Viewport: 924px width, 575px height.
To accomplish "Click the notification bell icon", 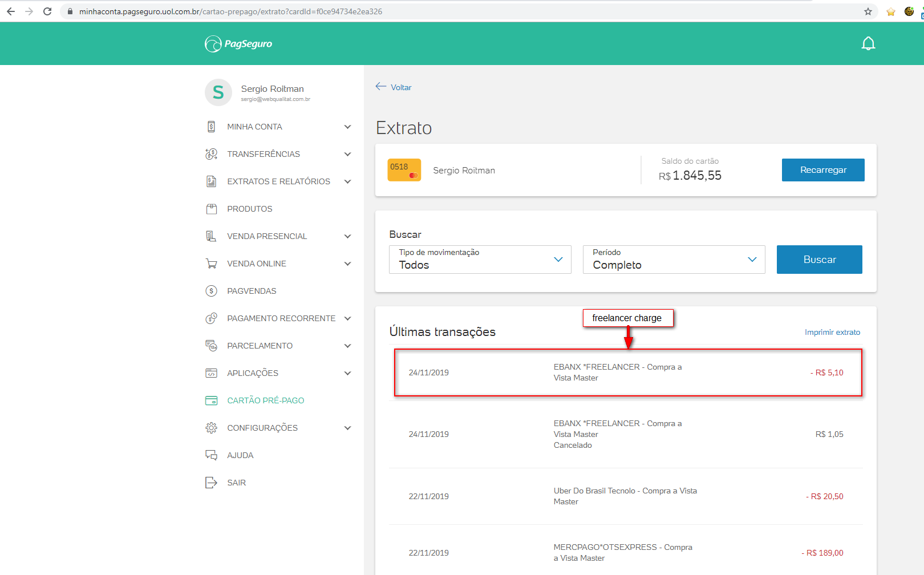I will coord(868,44).
